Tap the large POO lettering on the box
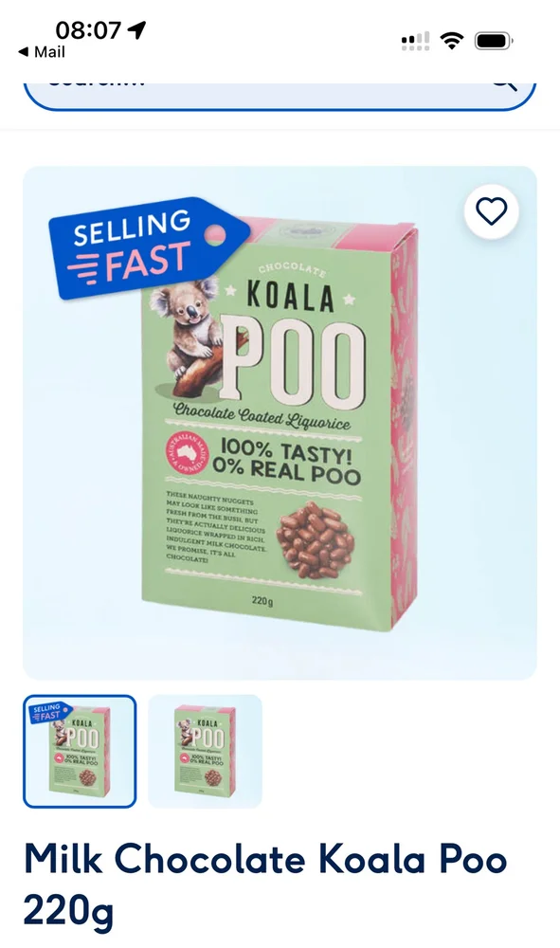The width and height of the screenshot is (560, 948). (294, 361)
